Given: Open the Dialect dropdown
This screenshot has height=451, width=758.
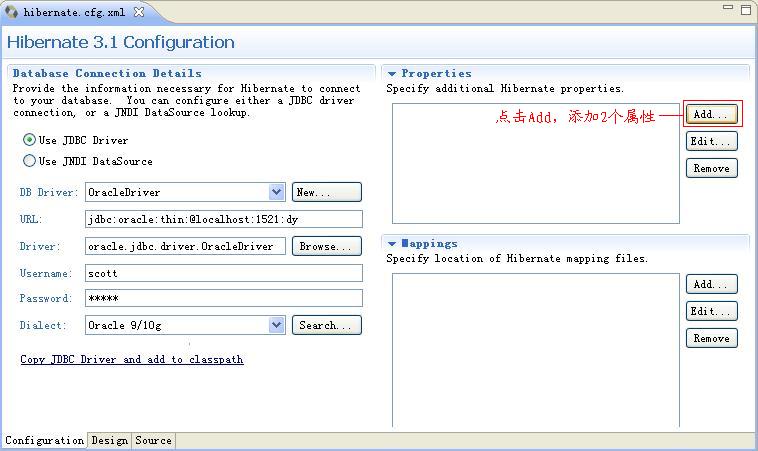Looking at the screenshot, I should click(x=277, y=325).
